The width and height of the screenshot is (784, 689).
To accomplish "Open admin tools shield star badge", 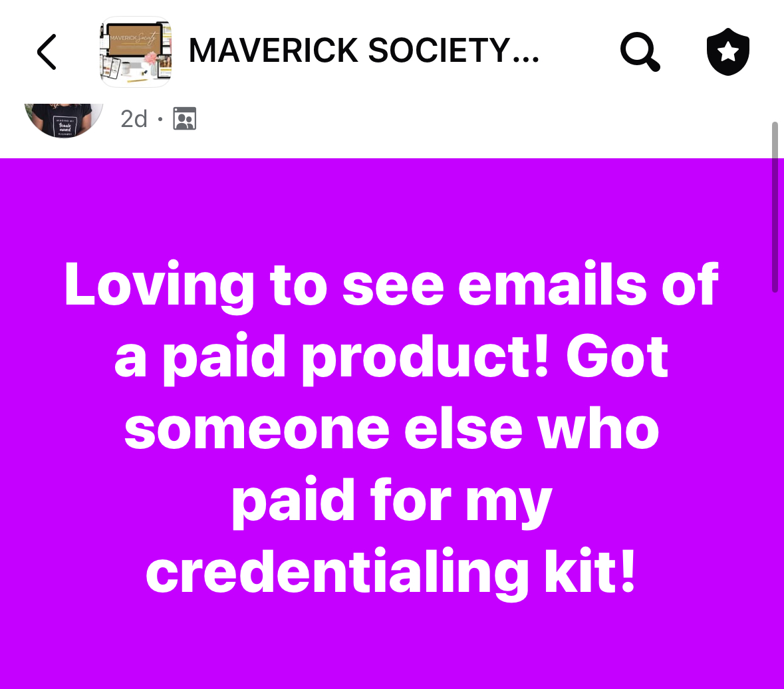I will tap(728, 51).
